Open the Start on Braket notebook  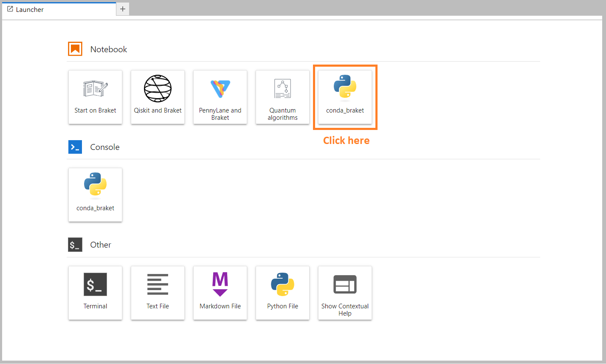pos(95,97)
